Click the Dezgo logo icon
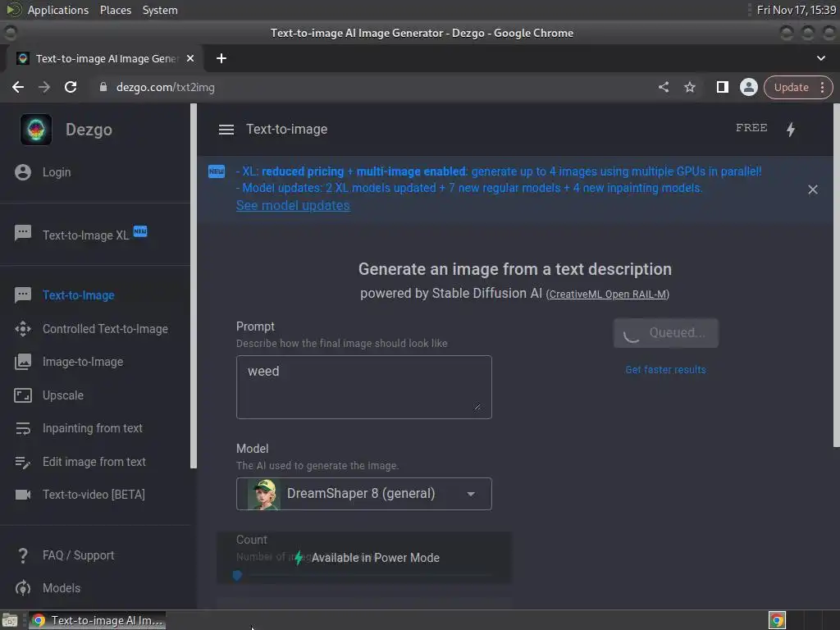The image size is (840, 630). 36,130
